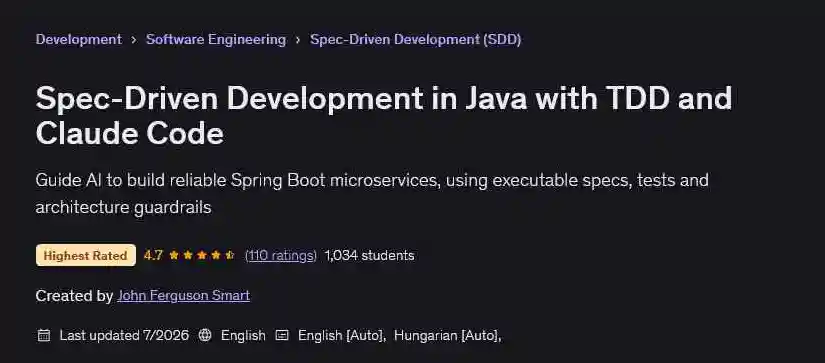
Task: Click the globe language icon
Action: coord(205,335)
